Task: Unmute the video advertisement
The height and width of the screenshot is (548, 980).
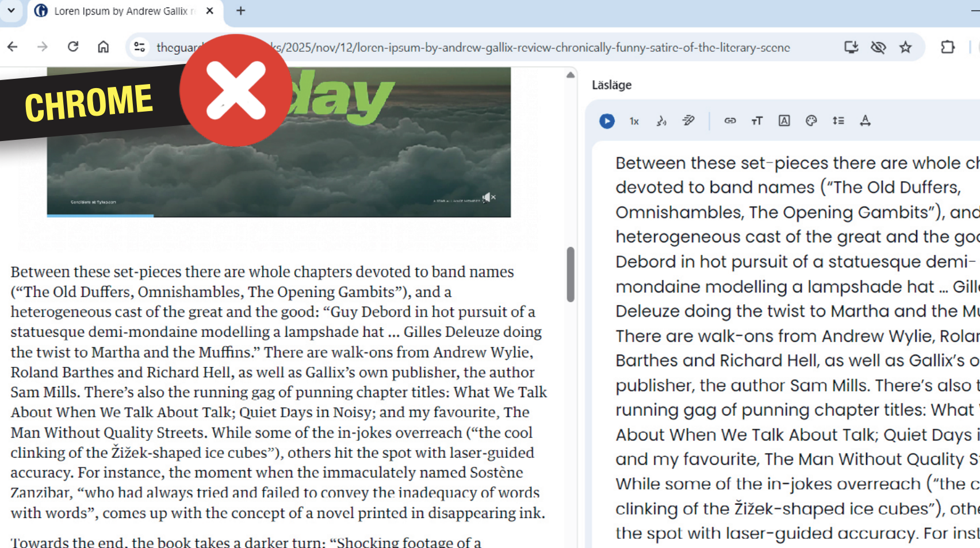Action: coord(488,197)
